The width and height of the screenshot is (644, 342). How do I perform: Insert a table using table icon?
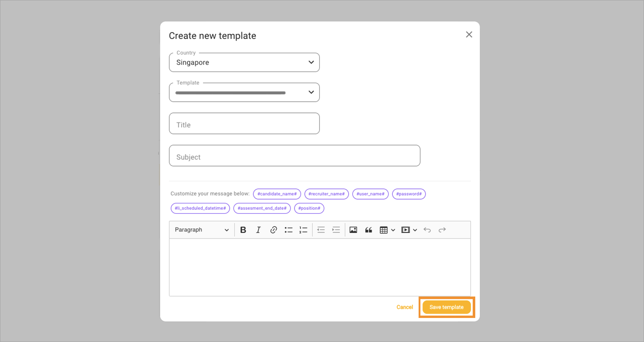pyautogui.click(x=384, y=230)
